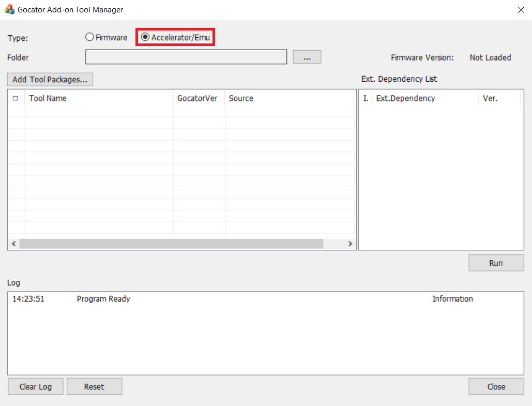
Task: Click the Ext.Dependency column header
Action: (x=425, y=98)
